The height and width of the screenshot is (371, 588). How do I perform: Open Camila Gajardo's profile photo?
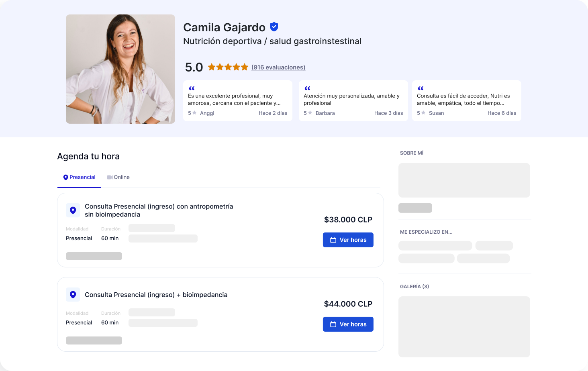click(x=120, y=69)
